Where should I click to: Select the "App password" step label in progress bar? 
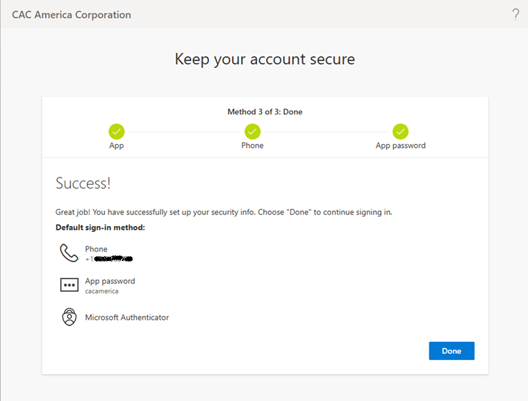[x=401, y=146]
